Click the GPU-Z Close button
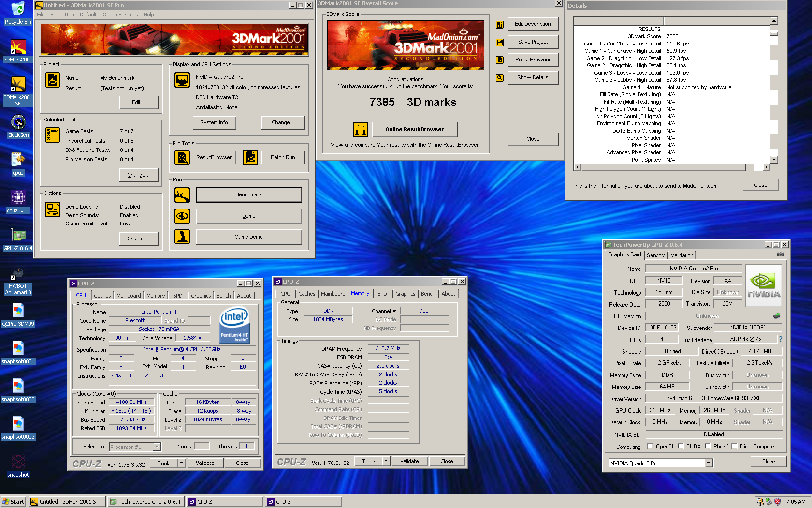 pos(768,462)
